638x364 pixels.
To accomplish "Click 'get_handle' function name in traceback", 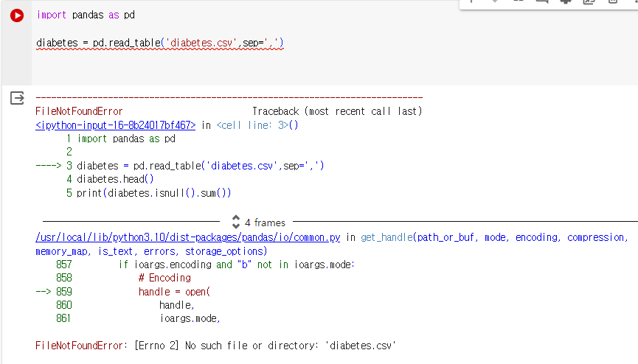I will pos(386,237).
